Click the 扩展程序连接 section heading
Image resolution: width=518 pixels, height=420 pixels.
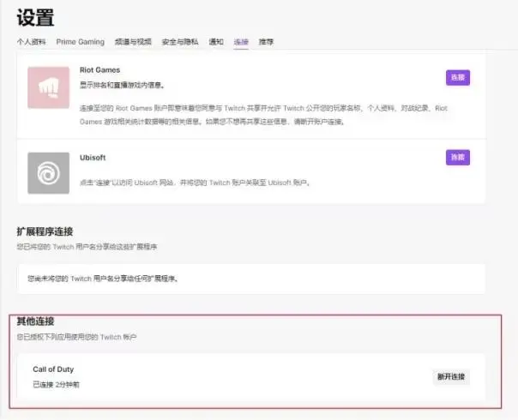pos(45,231)
